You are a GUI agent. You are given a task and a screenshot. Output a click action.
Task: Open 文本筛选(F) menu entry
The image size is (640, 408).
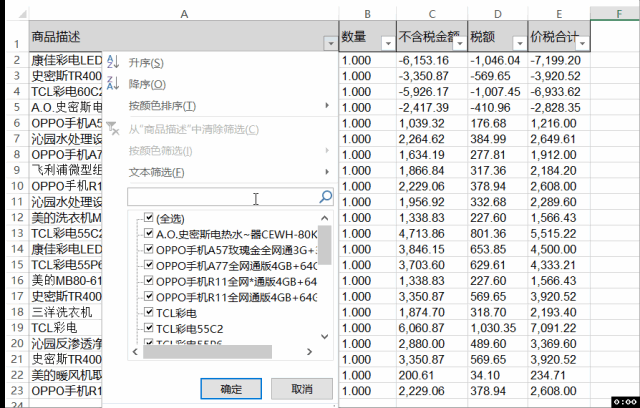tap(157, 172)
